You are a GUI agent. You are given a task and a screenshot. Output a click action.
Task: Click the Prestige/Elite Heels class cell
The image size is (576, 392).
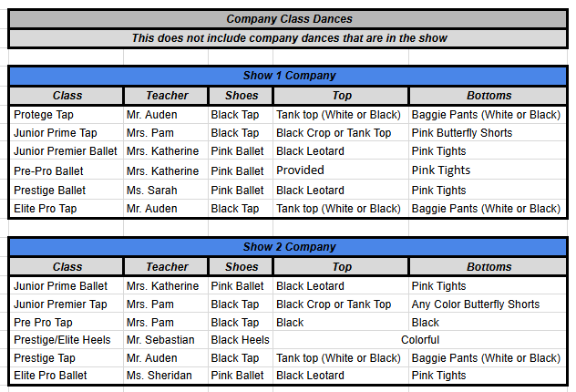[x=67, y=340]
